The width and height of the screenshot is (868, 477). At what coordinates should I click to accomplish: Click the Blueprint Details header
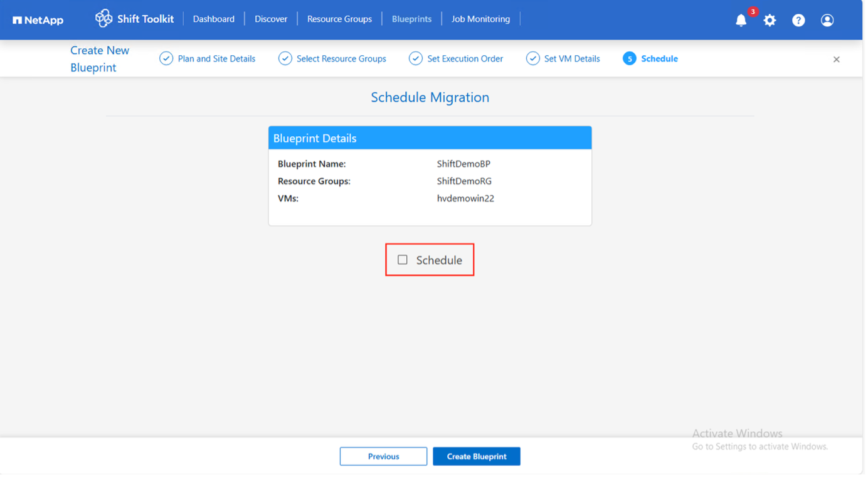pos(430,138)
